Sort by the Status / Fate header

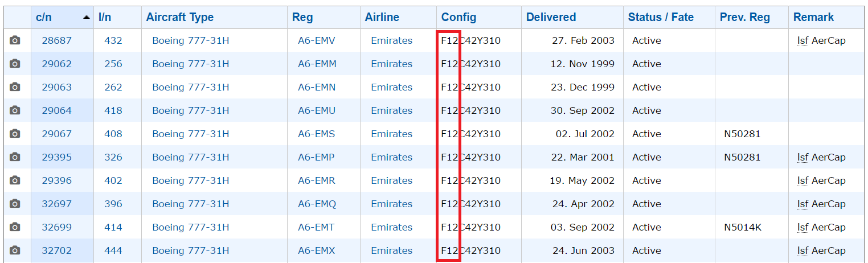pos(661,17)
